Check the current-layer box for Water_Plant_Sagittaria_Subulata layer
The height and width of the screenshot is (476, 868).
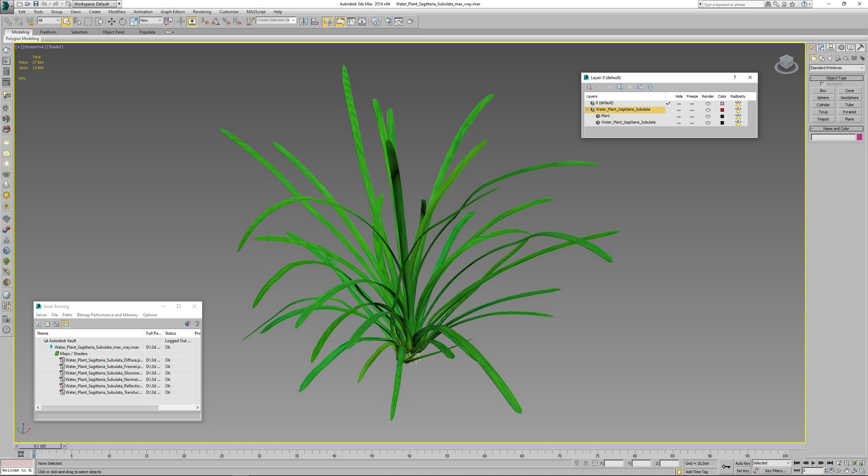tap(668, 110)
